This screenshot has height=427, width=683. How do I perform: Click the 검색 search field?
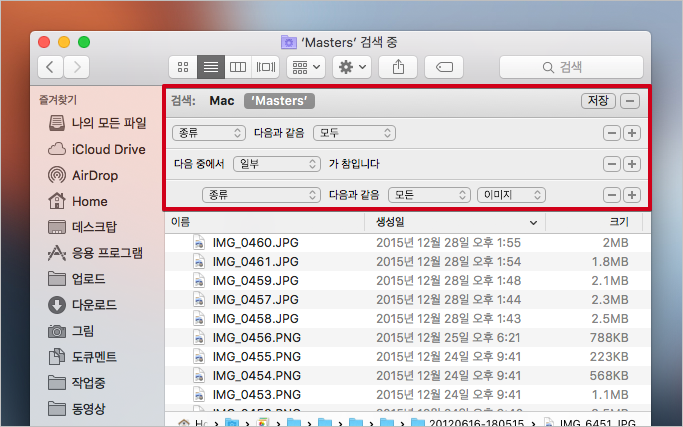[x=571, y=67]
